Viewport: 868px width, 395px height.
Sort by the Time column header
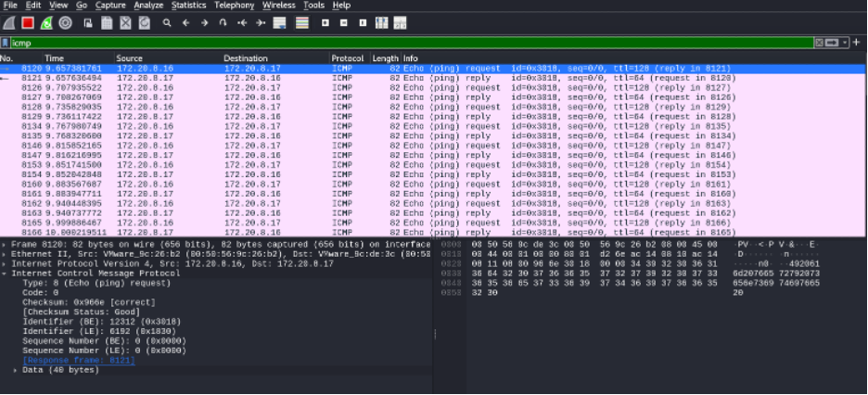click(x=79, y=58)
